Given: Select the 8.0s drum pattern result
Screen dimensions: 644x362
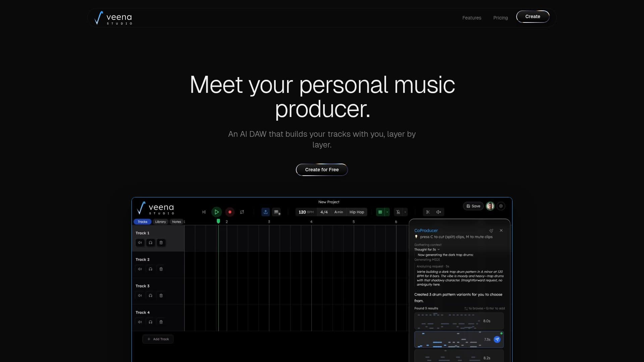Looking at the screenshot, I should coord(459,321).
